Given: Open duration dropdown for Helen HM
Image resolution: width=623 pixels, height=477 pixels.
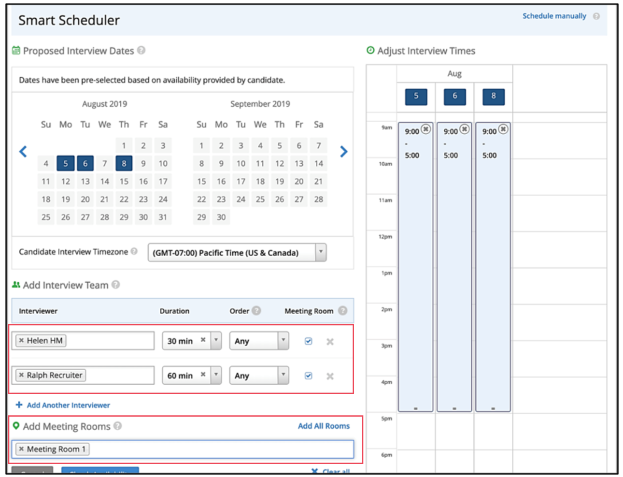Looking at the screenshot, I should [x=216, y=341].
